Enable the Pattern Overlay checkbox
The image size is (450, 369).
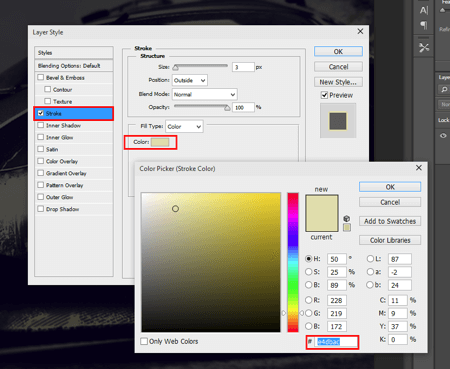41,185
